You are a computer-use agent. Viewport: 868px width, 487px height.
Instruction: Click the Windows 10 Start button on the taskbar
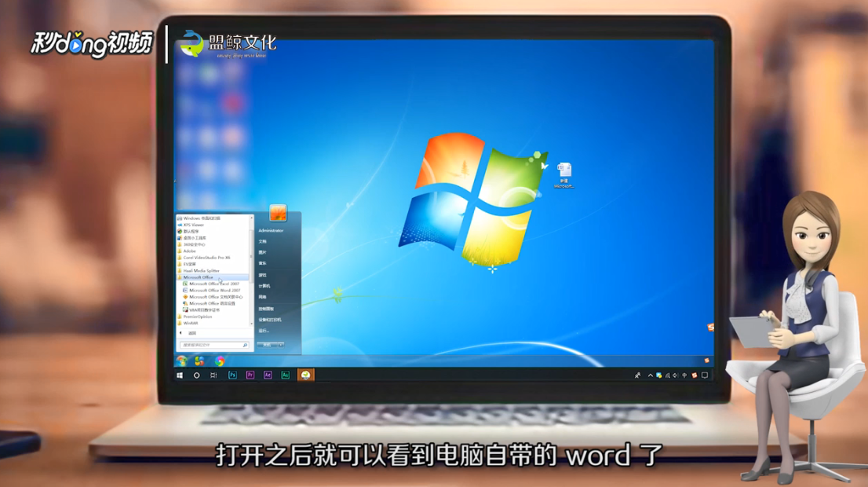[x=180, y=375]
